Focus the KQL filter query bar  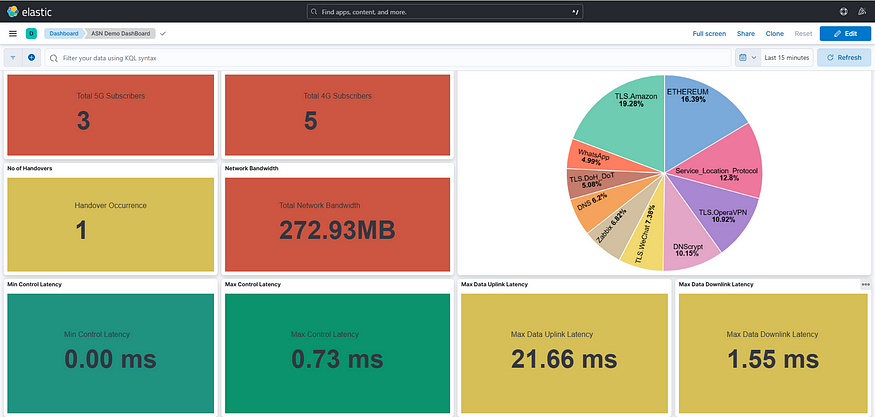[x=388, y=57]
